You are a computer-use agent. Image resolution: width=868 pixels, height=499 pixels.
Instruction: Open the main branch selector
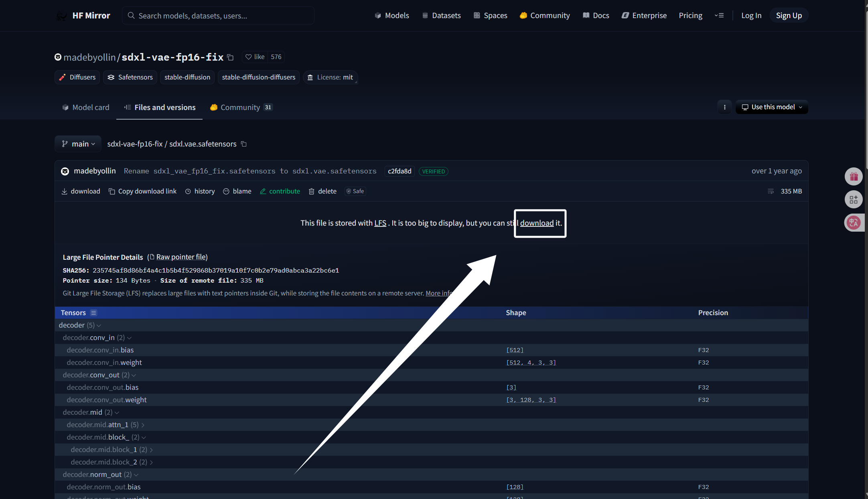point(78,144)
